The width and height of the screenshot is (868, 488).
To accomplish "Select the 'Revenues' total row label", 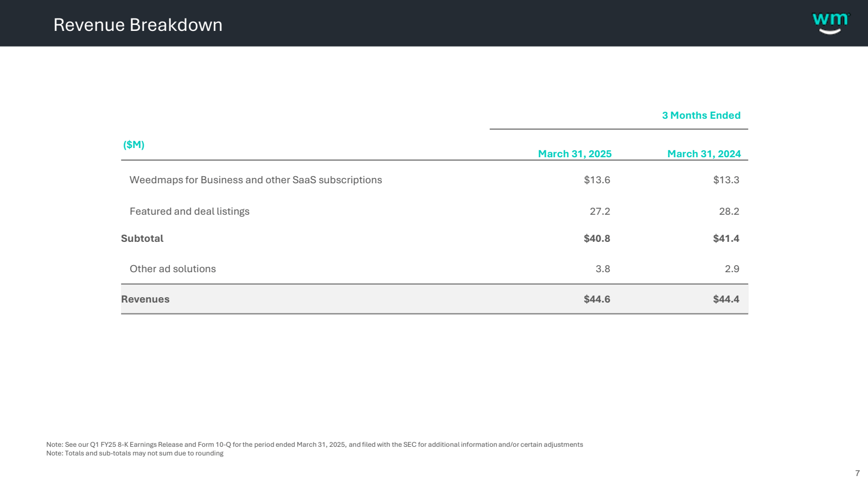I will [145, 299].
